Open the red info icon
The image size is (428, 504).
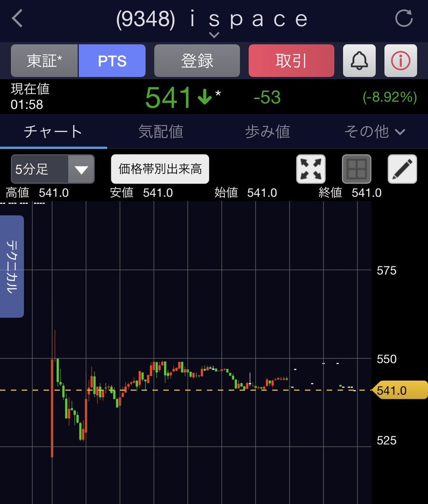pyautogui.click(x=400, y=61)
